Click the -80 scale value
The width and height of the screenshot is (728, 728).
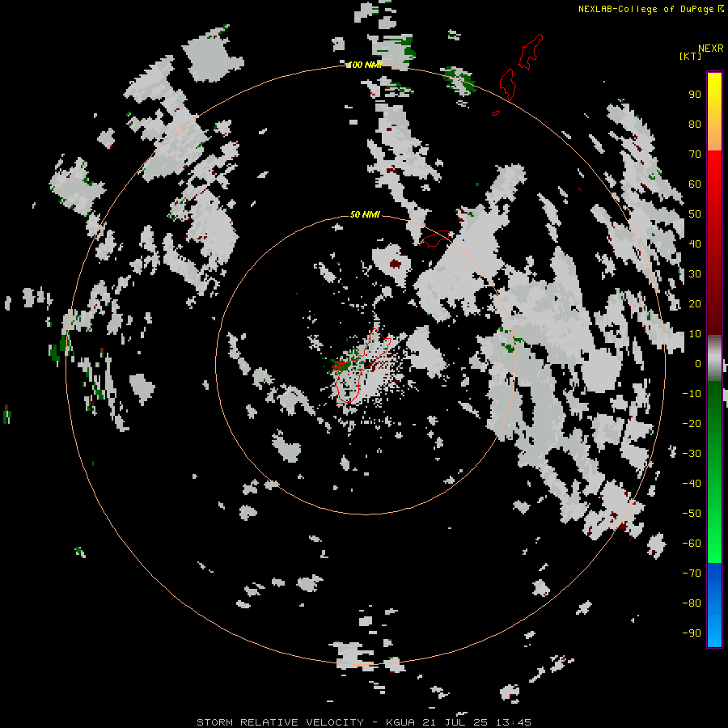(692, 603)
